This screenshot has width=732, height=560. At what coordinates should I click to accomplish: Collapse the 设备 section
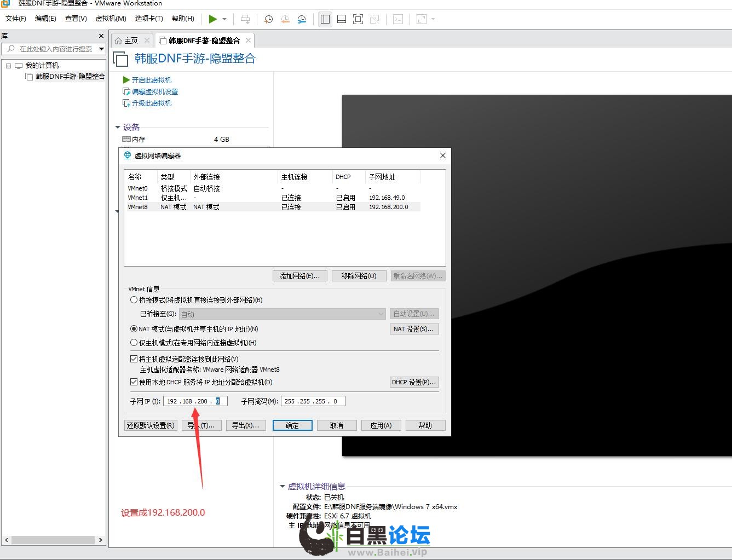point(118,127)
